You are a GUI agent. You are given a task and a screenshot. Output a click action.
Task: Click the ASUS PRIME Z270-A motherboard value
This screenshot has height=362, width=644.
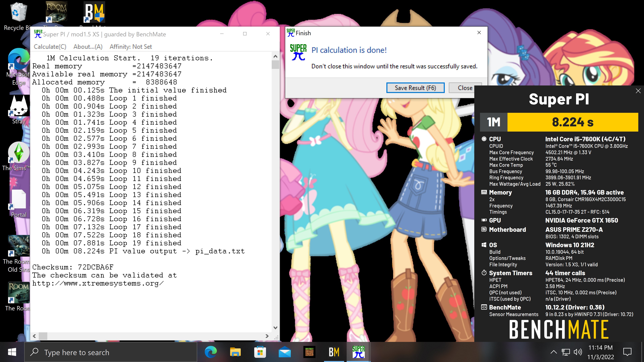point(574,230)
